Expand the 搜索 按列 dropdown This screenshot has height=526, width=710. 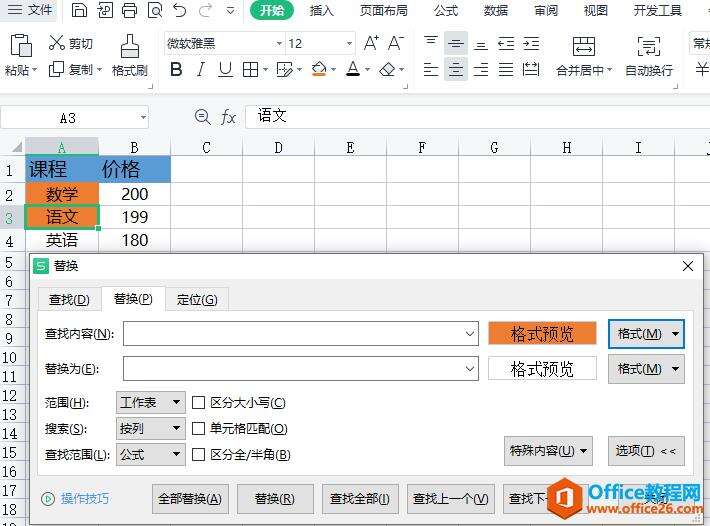(x=151, y=428)
